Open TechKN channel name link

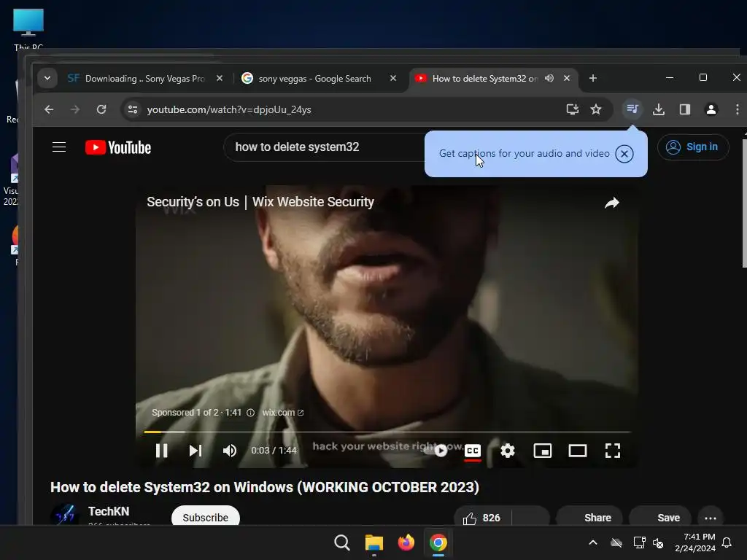pyautogui.click(x=109, y=511)
